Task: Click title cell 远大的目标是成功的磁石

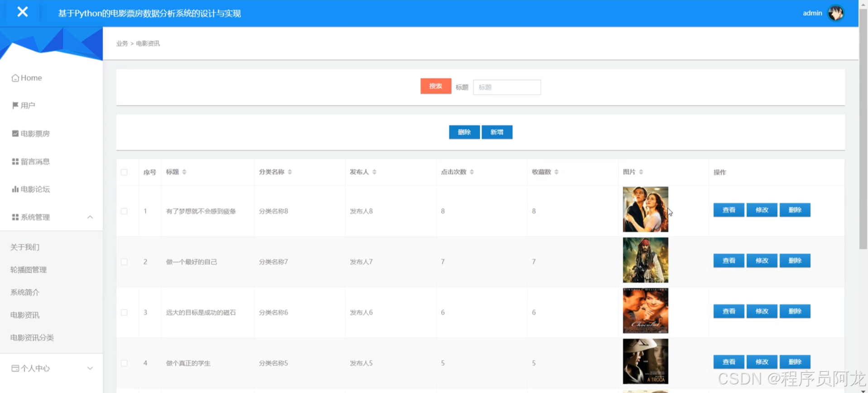Action: (201, 313)
